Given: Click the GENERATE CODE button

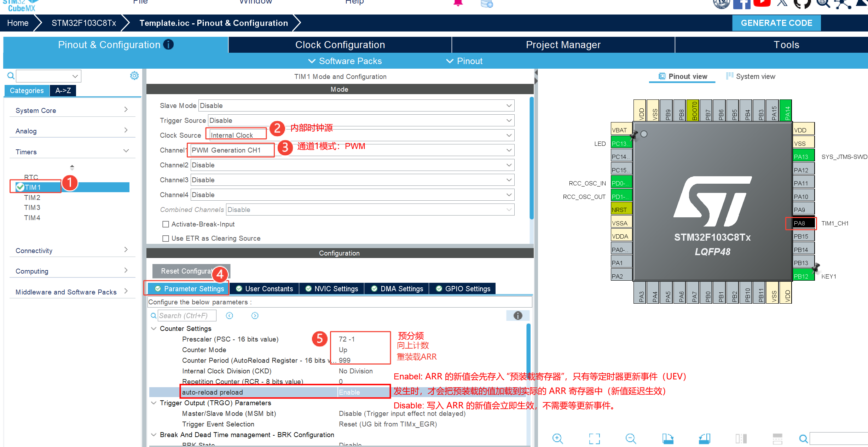Looking at the screenshot, I should click(x=776, y=23).
